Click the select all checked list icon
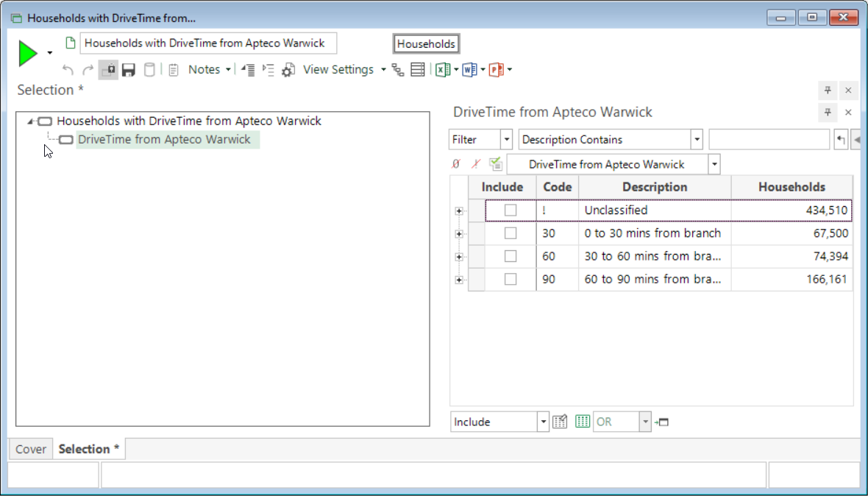This screenshot has height=496, width=868. pos(496,164)
